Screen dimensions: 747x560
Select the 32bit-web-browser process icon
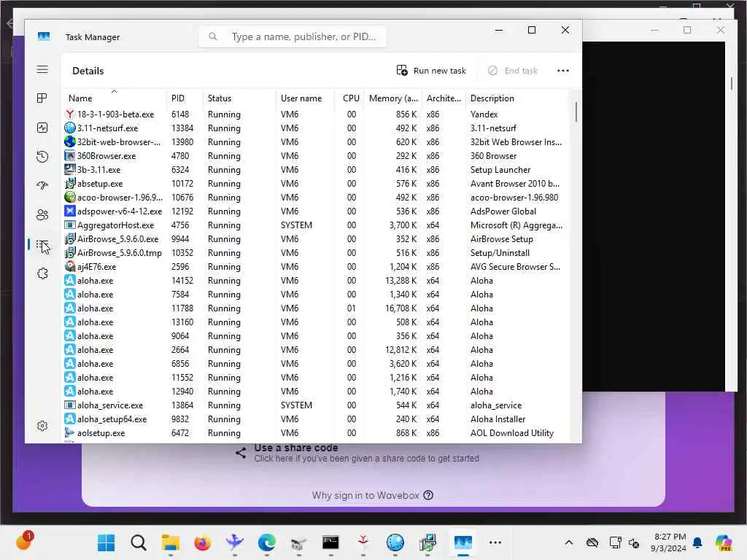pos(69,142)
